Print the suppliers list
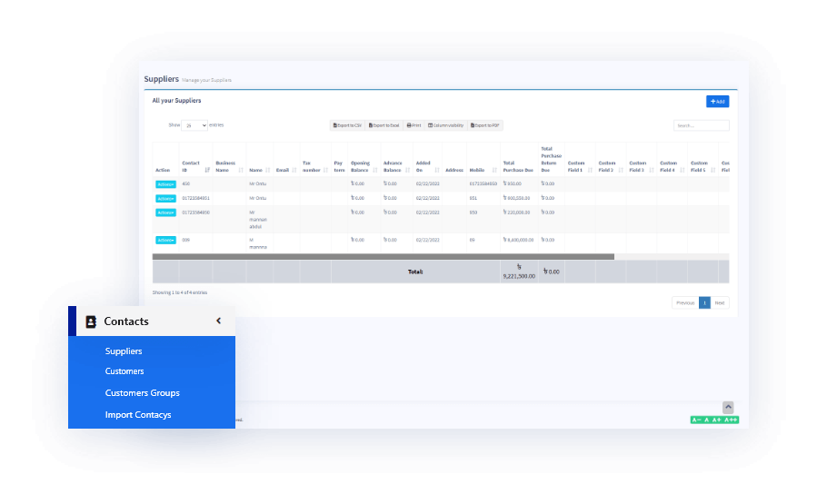 pyautogui.click(x=413, y=125)
